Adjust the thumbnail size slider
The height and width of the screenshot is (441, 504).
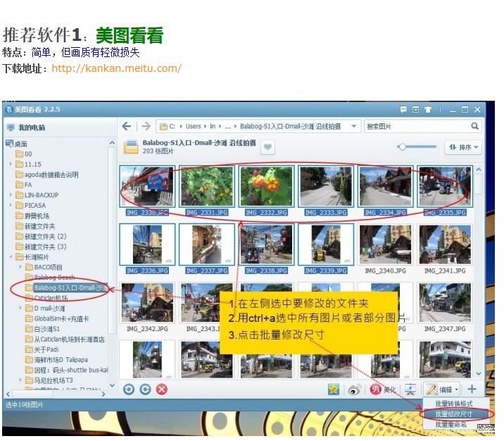(x=403, y=147)
